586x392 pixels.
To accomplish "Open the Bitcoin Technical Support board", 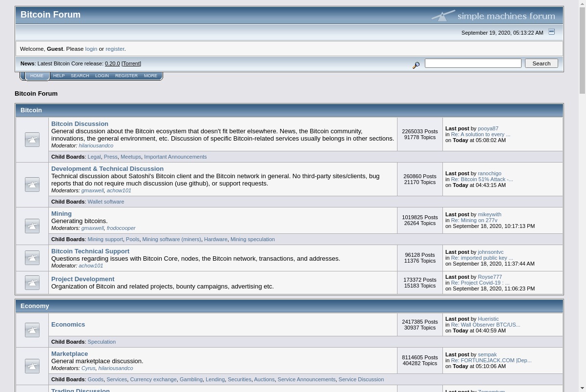I will (x=90, y=251).
